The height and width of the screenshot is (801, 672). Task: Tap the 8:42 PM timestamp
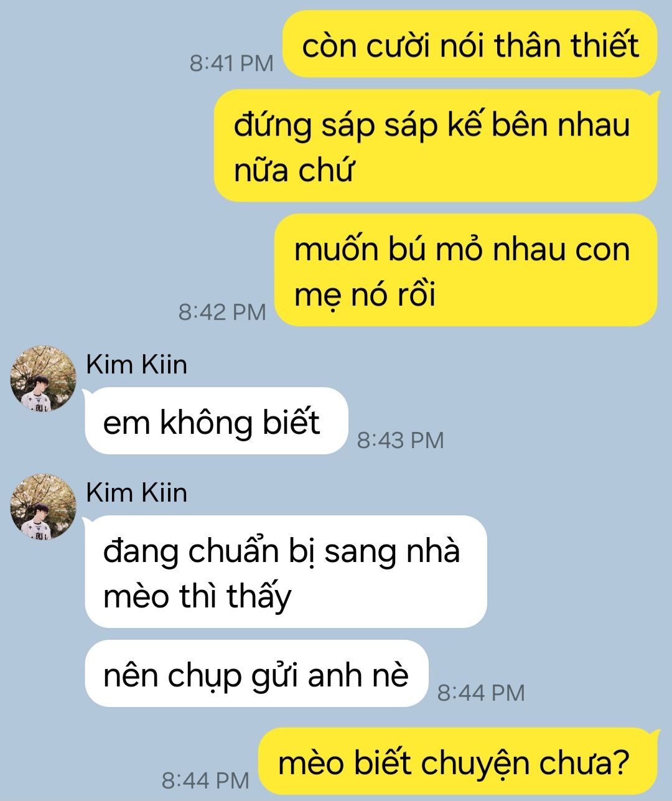point(222,311)
